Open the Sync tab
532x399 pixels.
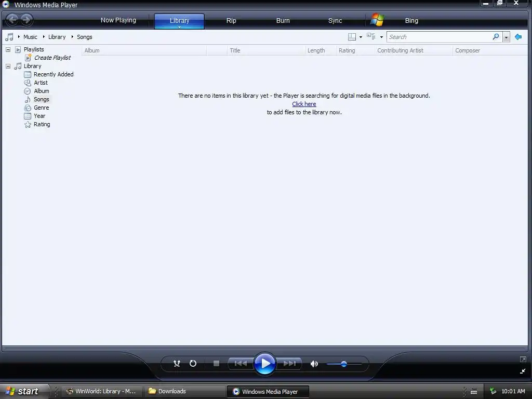pos(335,21)
